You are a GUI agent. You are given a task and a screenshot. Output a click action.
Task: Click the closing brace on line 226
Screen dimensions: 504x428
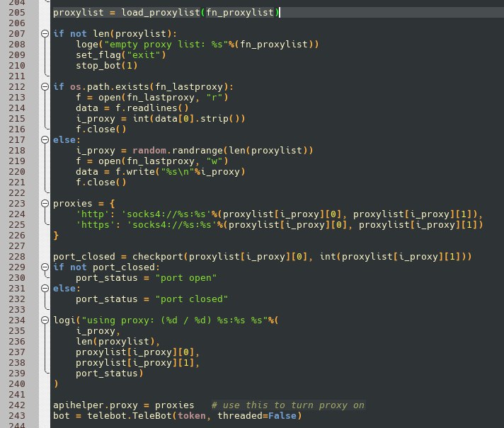point(56,236)
